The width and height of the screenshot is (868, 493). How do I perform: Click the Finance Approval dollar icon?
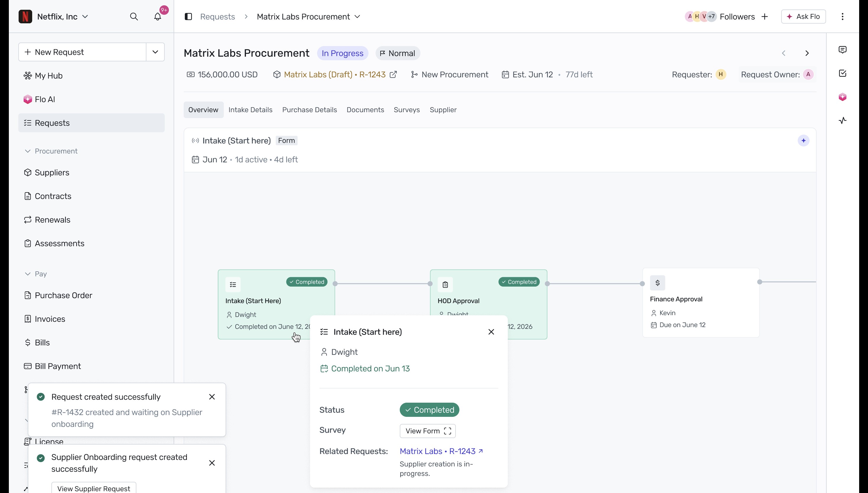coord(657,283)
